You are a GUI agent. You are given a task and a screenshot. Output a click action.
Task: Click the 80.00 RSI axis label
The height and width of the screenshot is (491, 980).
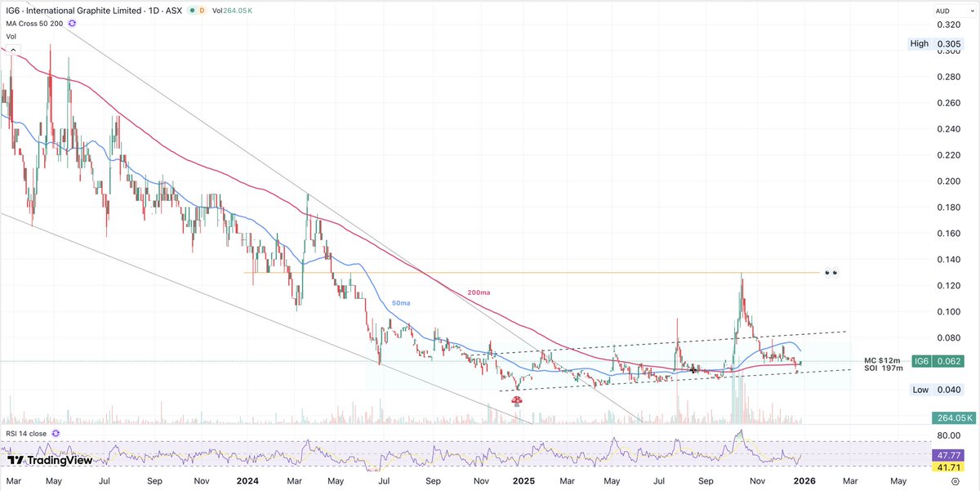(x=948, y=435)
